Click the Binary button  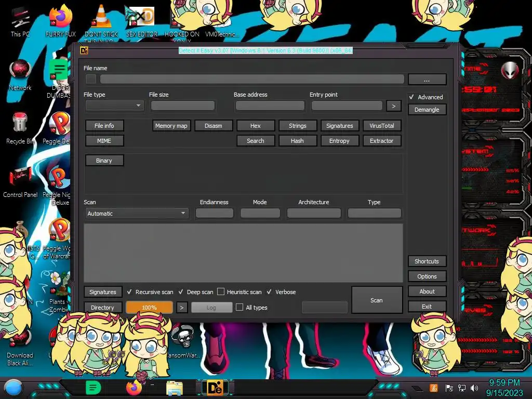104,161
